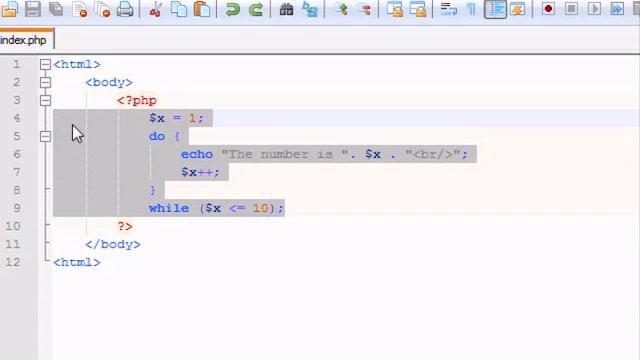Click line number 12 in margin
The height and width of the screenshot is (360, 640).
13,262
